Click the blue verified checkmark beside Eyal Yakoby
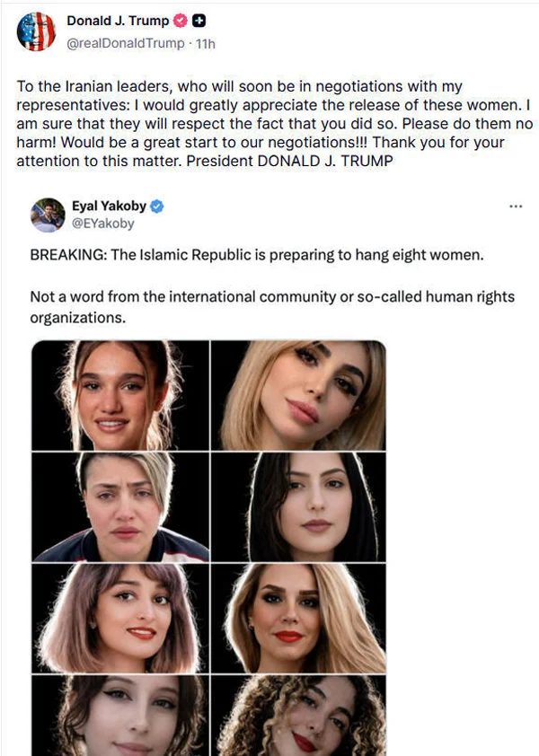This screenshot has height=756, width=539. (x=156, y=207)
